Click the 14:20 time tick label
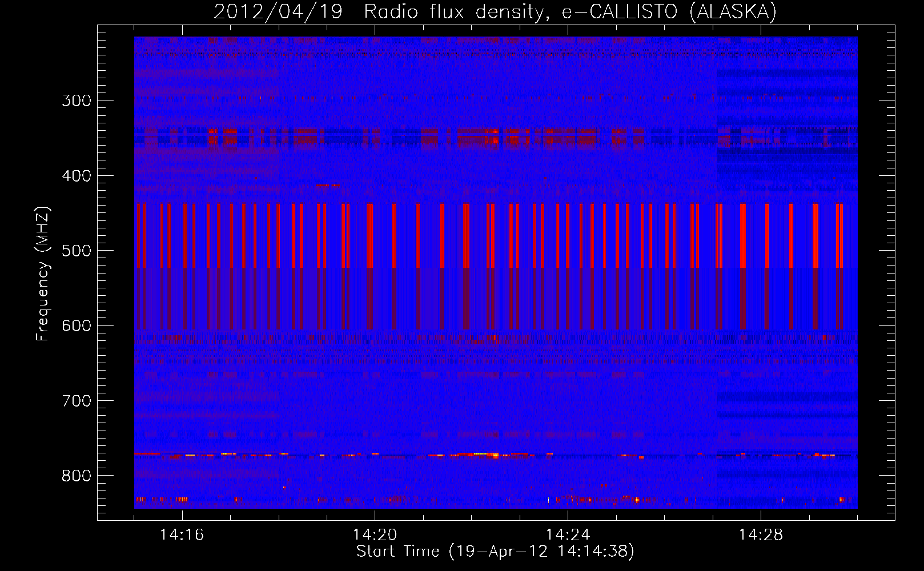924x571 pixels. click(x=375, y=534)
